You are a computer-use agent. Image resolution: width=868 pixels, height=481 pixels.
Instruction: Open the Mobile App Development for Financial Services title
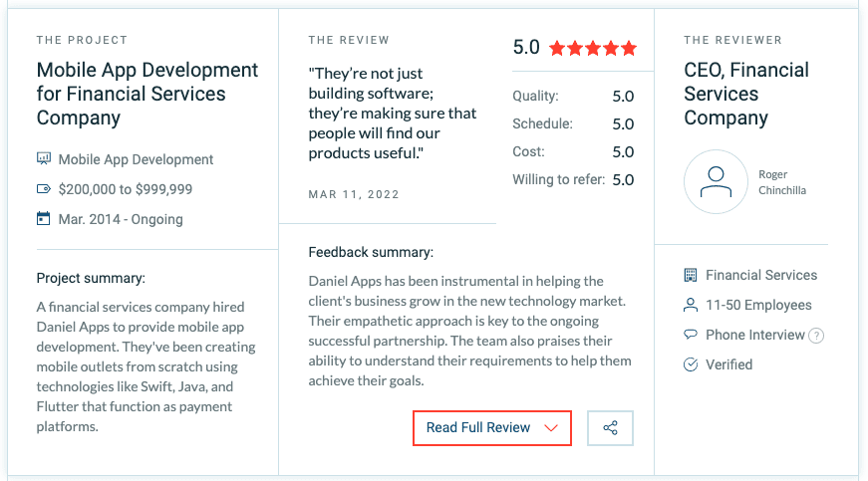pyautogui.click(x=147, y=94)
